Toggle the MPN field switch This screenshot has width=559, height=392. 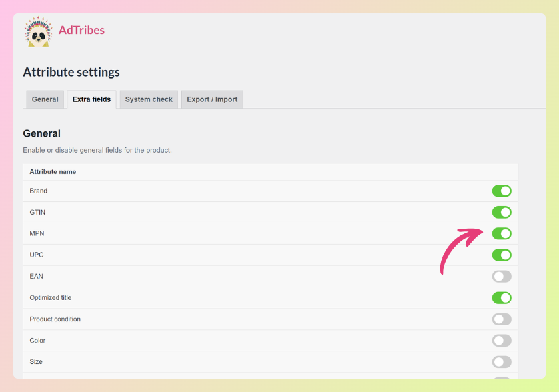point(502,234)
